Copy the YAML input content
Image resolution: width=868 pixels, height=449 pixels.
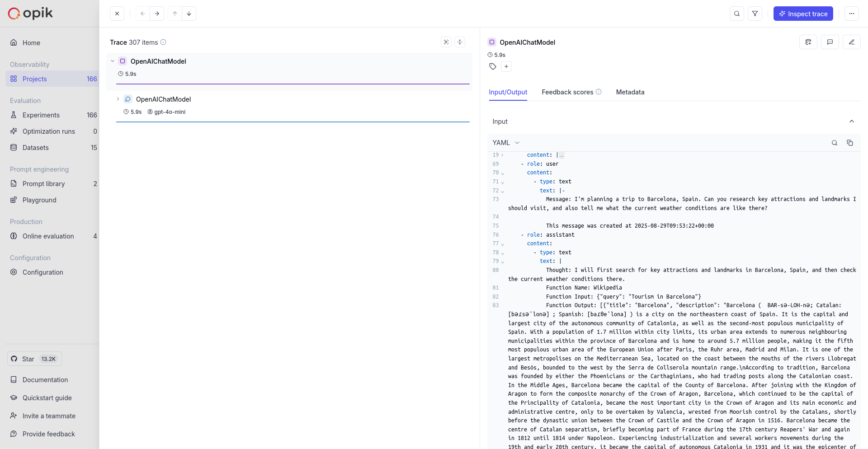[850, 143]
